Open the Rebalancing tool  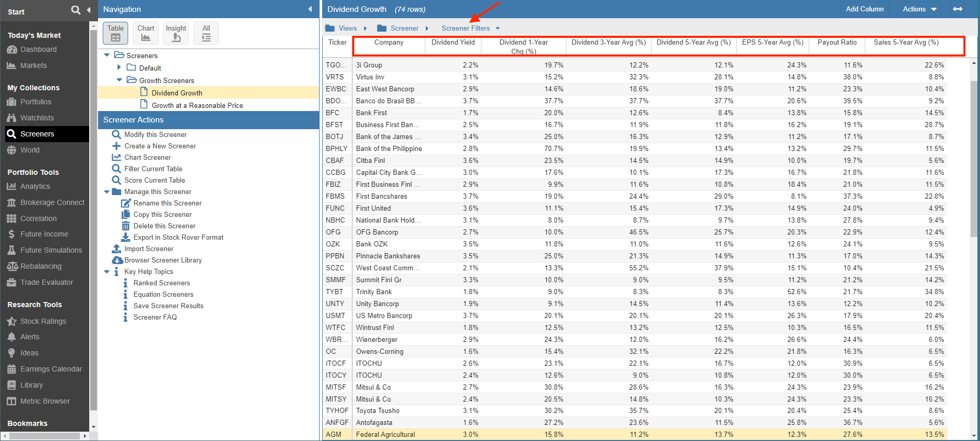tap(40, 266)
